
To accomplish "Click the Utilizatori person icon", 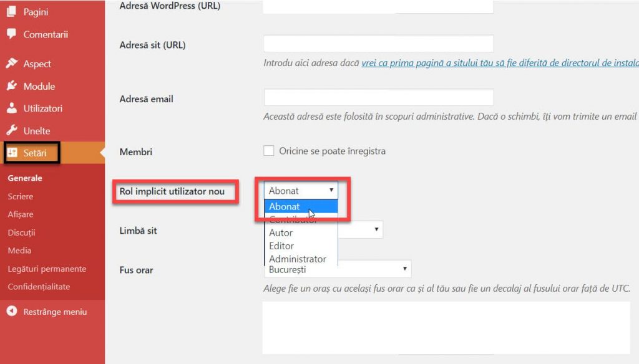I will point(11,108).
